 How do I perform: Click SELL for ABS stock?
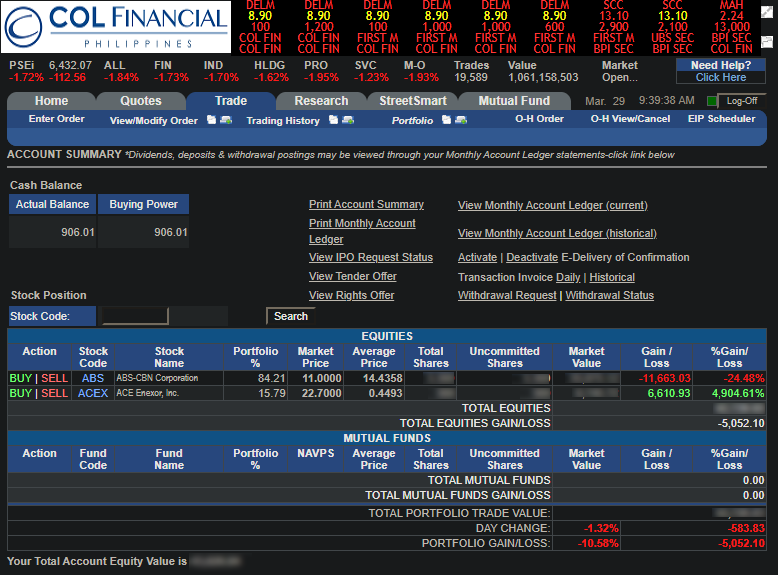(54, 378)
